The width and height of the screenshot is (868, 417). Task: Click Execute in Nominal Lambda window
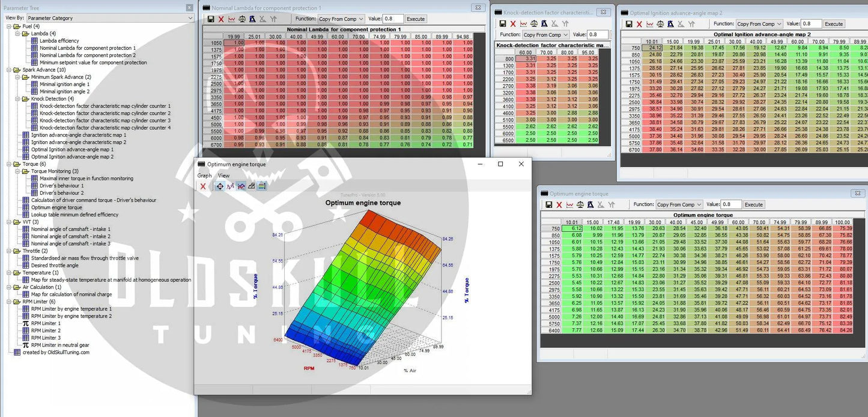416,19
